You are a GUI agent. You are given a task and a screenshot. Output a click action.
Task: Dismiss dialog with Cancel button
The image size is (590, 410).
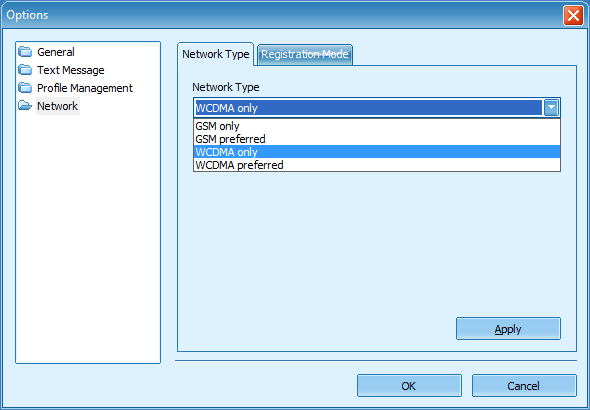pos(524,386)
